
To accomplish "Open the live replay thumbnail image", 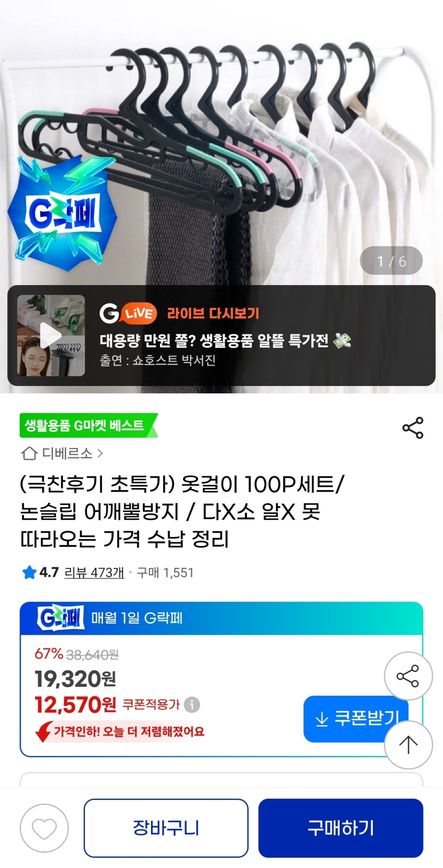I will click(x=51, y=335).
